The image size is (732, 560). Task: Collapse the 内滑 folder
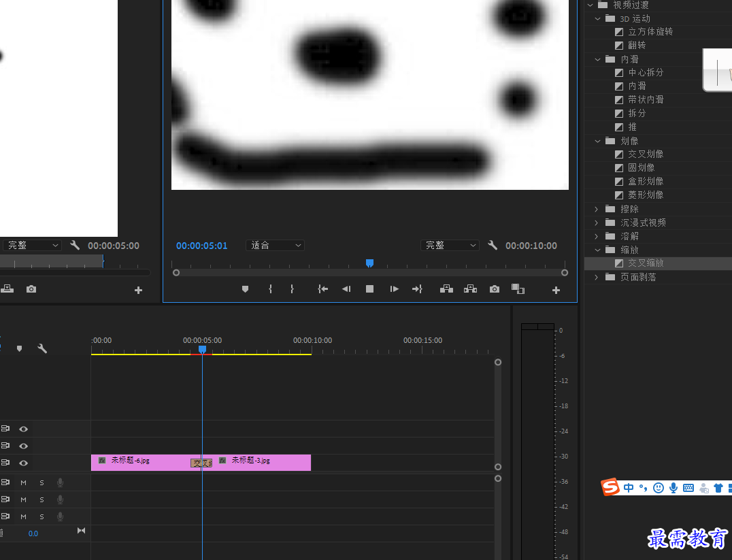click(x=597, y=59)
